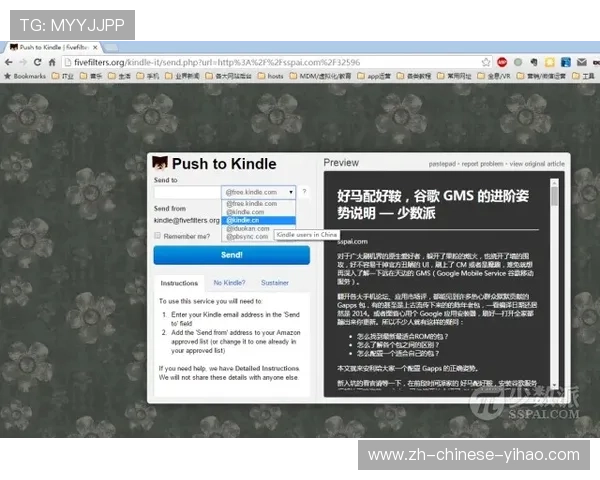Click the preview scrollbar up arrow
The height and width of the screenshot is (480, 600).
click(x=554, y=182)
